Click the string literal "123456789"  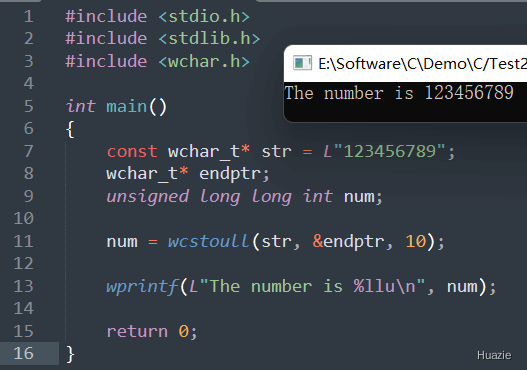(389, 151)
